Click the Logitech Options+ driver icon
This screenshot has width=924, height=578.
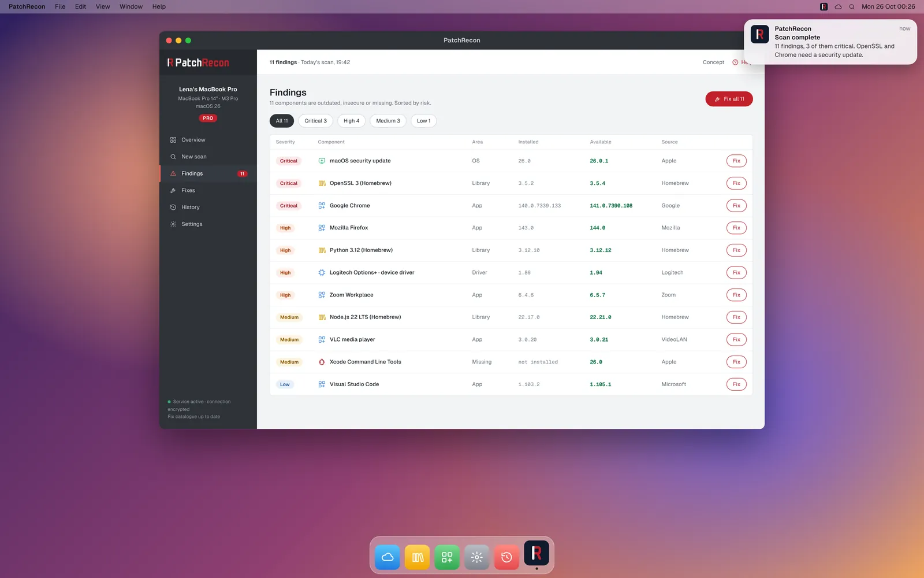click(x=322, y=273)
